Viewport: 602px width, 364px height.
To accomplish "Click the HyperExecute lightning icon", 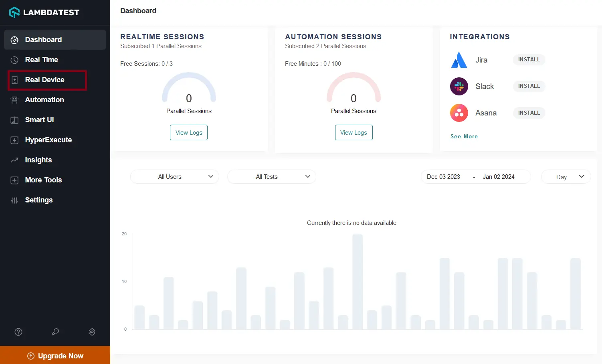I will 14,140.
